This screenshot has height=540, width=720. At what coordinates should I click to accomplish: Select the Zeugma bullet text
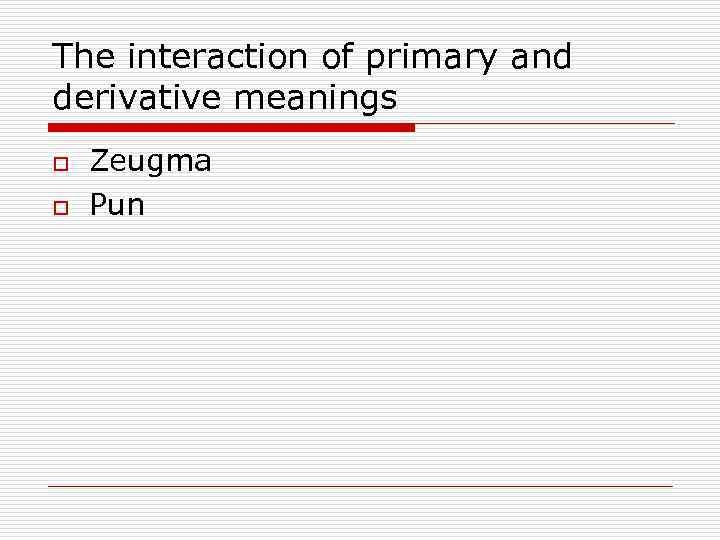pos(150,161)
